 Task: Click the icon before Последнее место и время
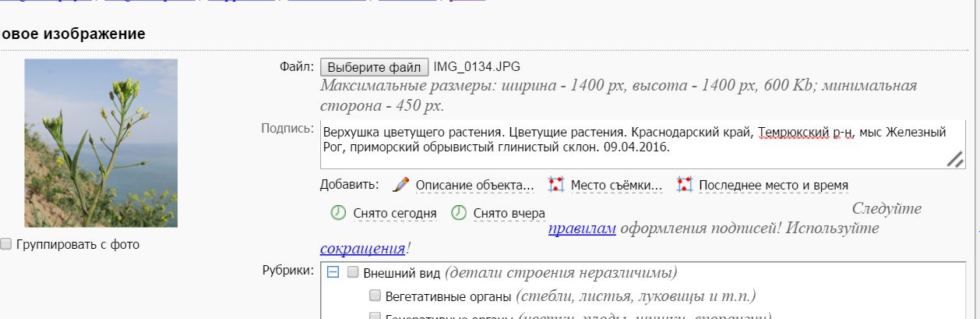coord(684,185)
